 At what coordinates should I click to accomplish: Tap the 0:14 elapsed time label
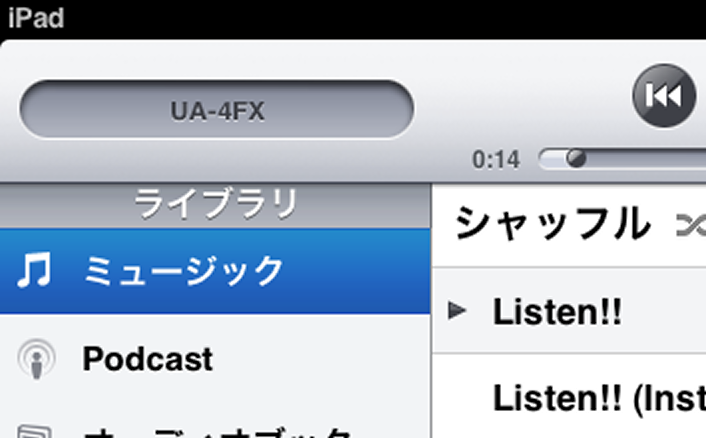(496, 160)
